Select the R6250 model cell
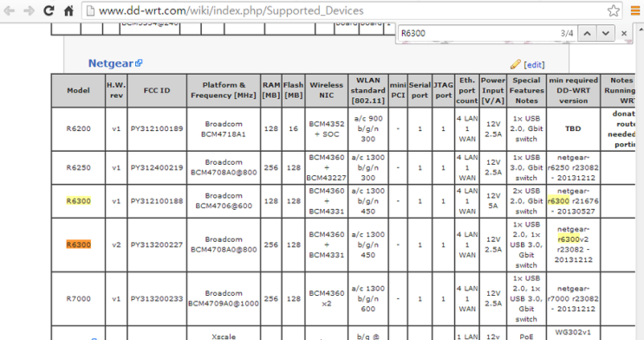The height and width of the screenshot is (340, 644). (x=79, y=167)
